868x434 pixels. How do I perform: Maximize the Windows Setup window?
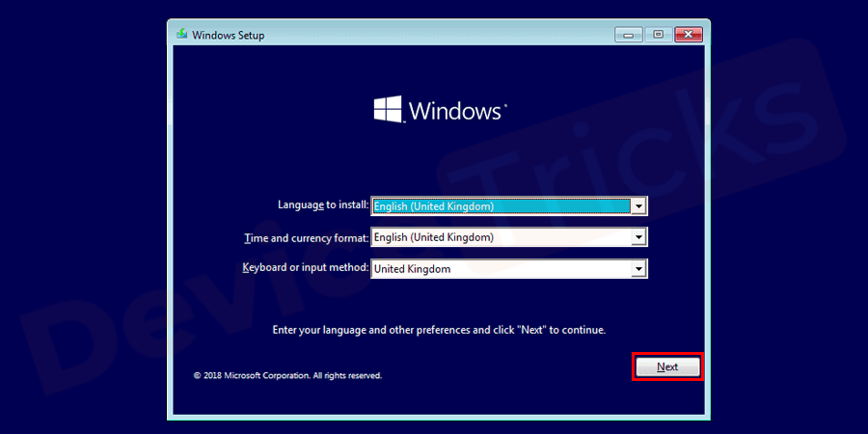(x=658, y=35)
